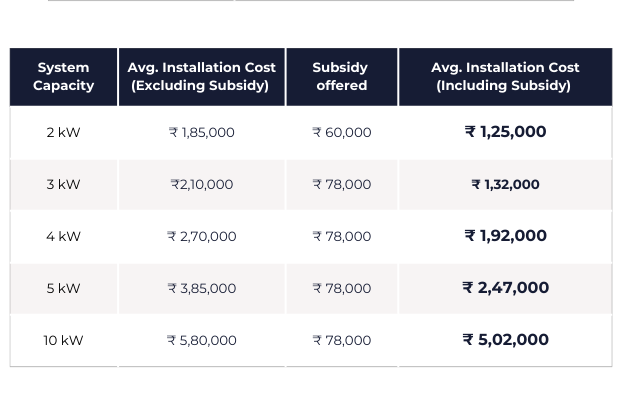Click the ₹ 2,70,000 cost cell

(201, 236)
